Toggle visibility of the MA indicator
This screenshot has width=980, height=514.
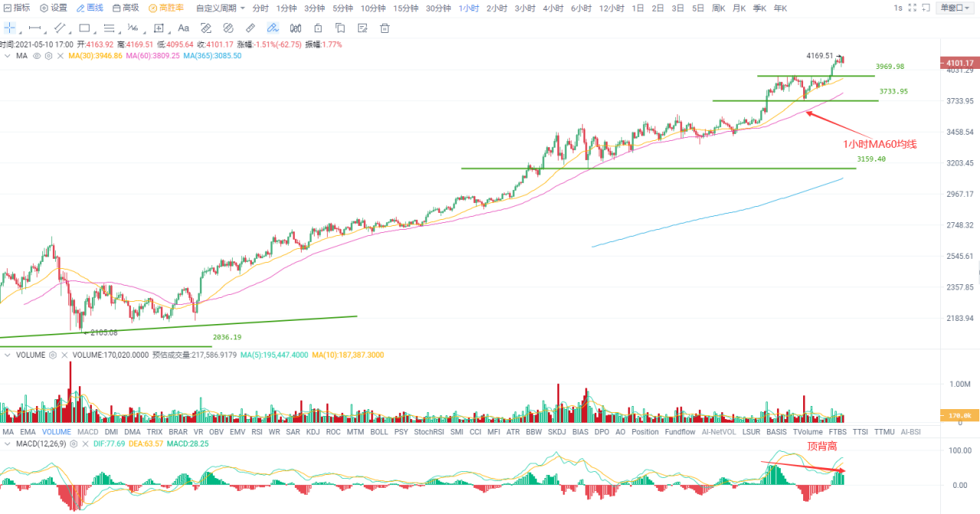click(x=37, y=55)
